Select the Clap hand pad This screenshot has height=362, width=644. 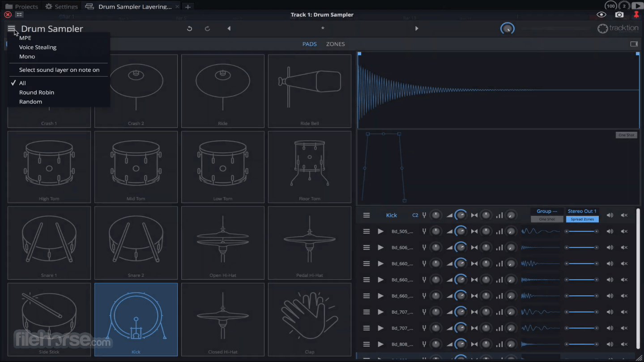pyautogui.click(x=310, y=319)
